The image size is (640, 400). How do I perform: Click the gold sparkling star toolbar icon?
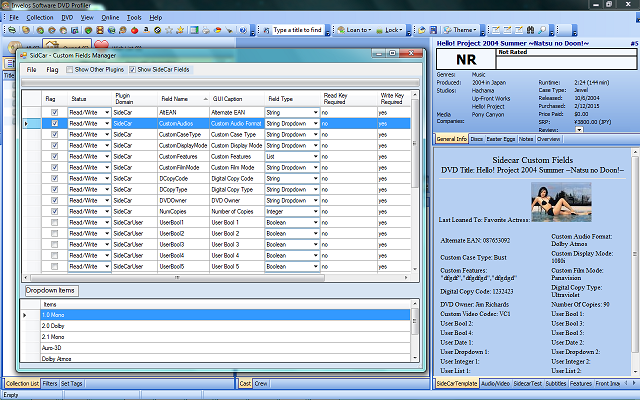point(180,30)
